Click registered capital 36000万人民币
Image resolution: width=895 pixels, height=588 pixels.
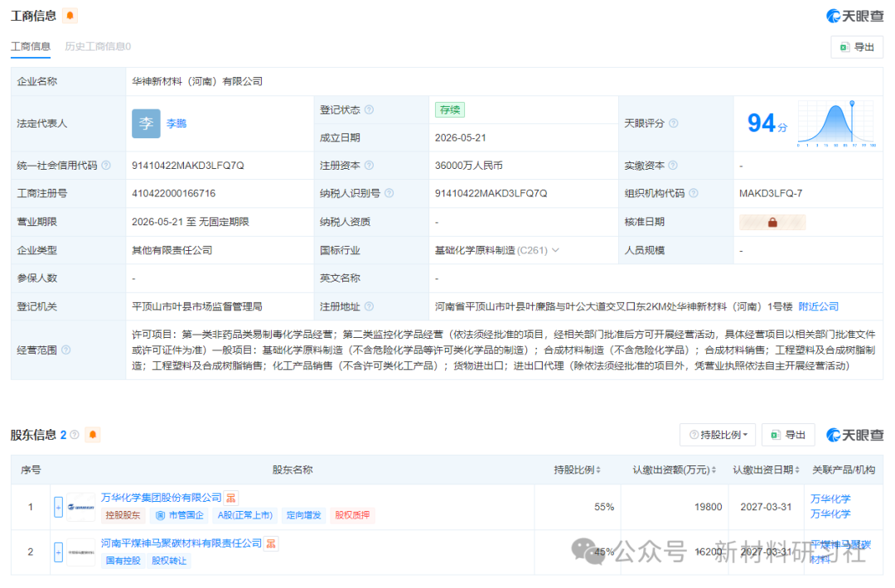tap(468, 166)
